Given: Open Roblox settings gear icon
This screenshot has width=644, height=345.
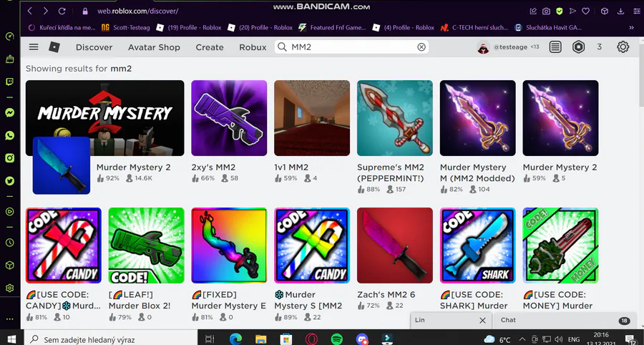Looking at the screenshot, I should click(623, 47).
